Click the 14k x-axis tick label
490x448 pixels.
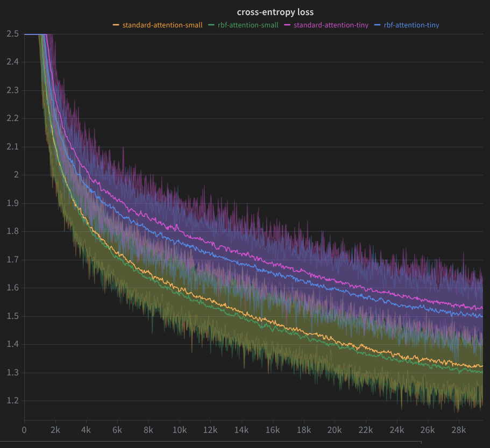242,430
